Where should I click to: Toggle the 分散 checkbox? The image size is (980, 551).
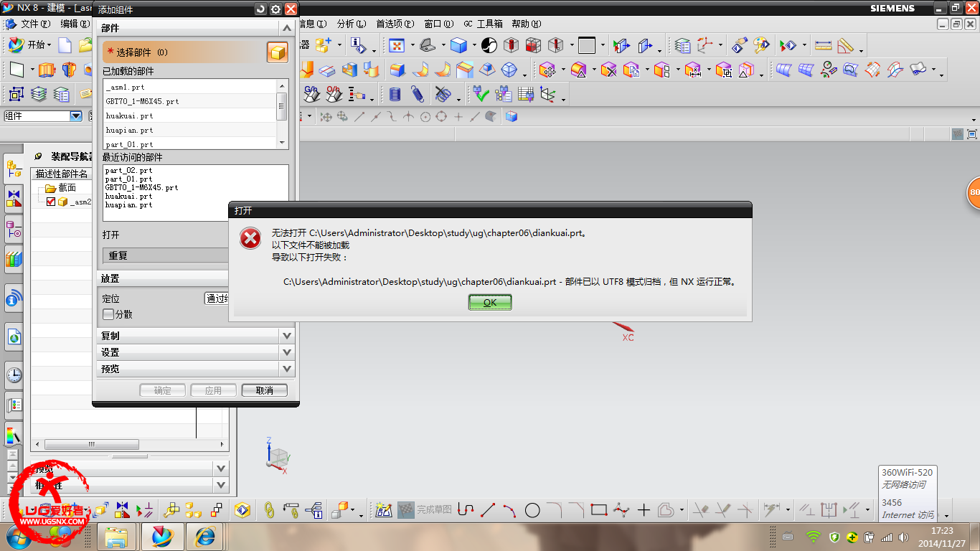pyautogui.click(x=108, y=314)
